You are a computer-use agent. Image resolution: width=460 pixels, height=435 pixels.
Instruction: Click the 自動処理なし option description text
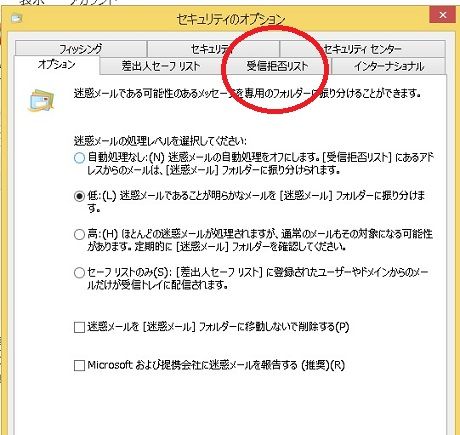(260, 163)
